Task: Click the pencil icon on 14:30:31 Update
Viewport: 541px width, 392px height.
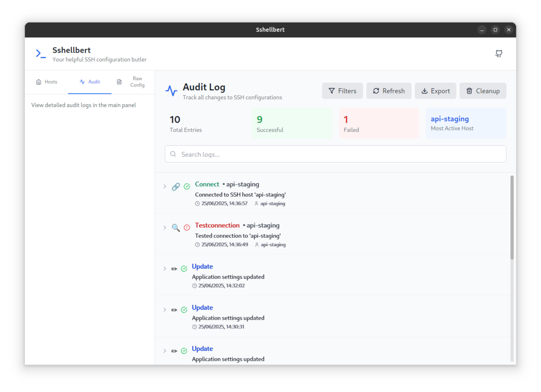Action: click(174, 310)
